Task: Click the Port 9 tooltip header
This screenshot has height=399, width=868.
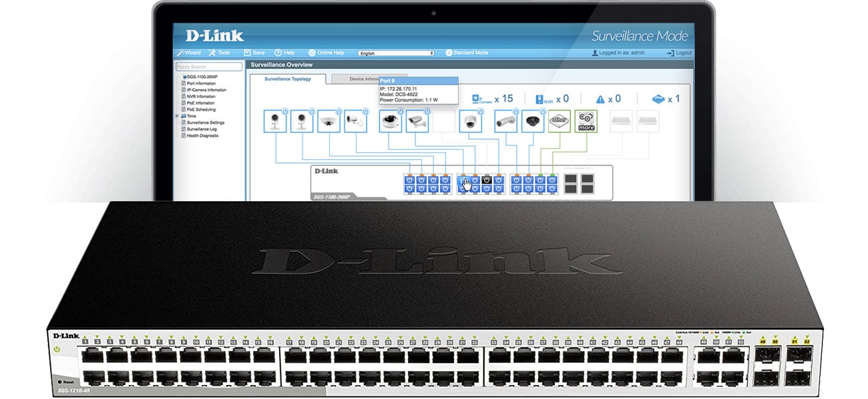Action: [x=417, y=80]
